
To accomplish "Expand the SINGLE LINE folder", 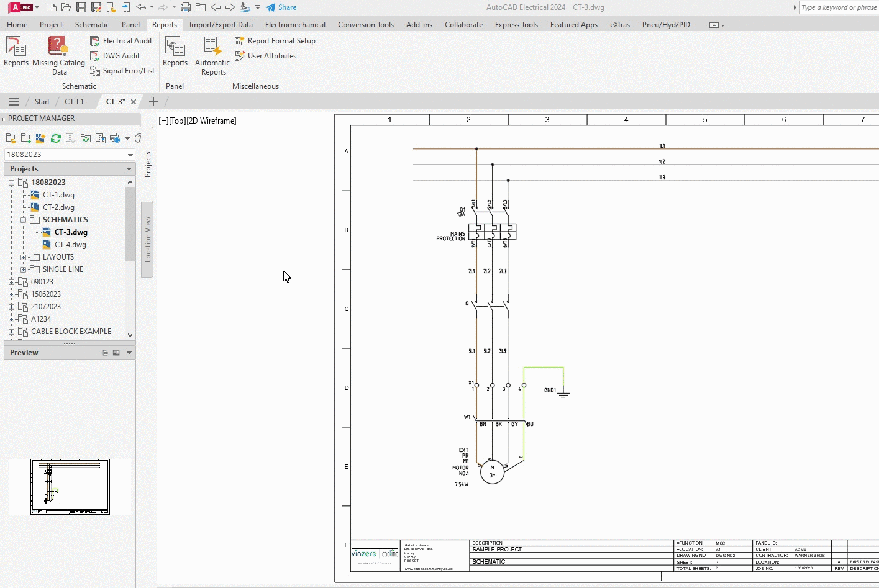I will (x=23, y=269).
